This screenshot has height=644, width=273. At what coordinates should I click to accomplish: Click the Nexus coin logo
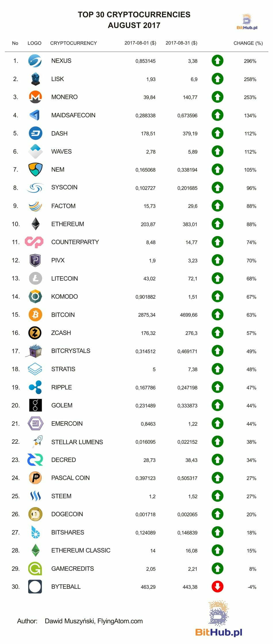point(35,61)
